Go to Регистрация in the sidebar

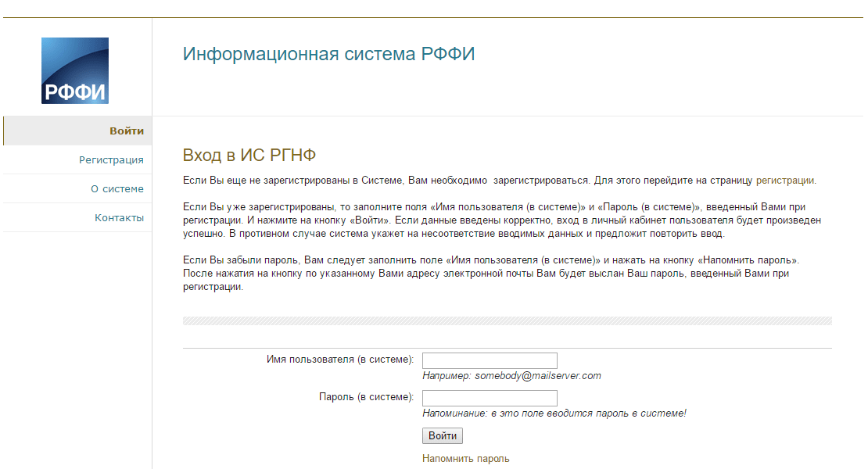77,159
